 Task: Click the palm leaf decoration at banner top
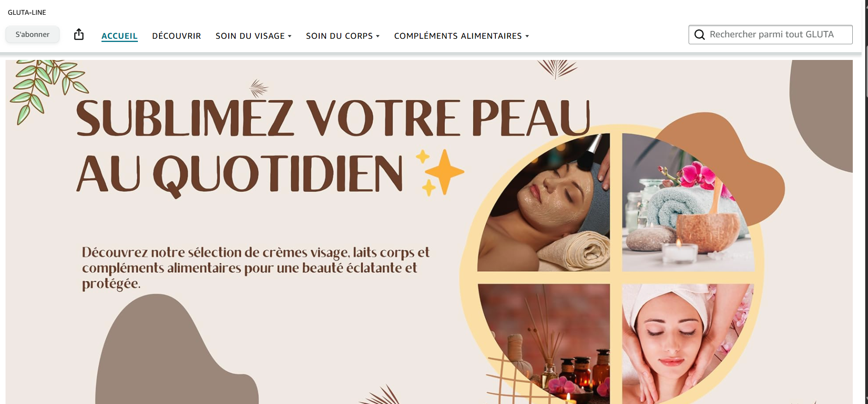[x=557, y=69]
